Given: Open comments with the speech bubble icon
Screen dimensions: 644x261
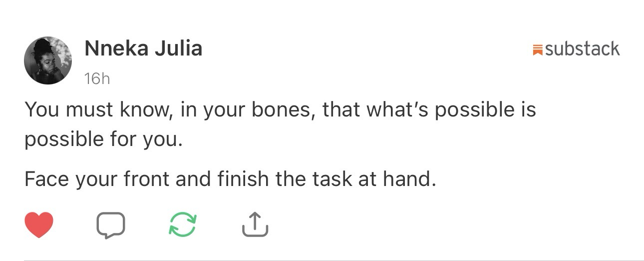Looking at the screenshot, I should [110, 224].
